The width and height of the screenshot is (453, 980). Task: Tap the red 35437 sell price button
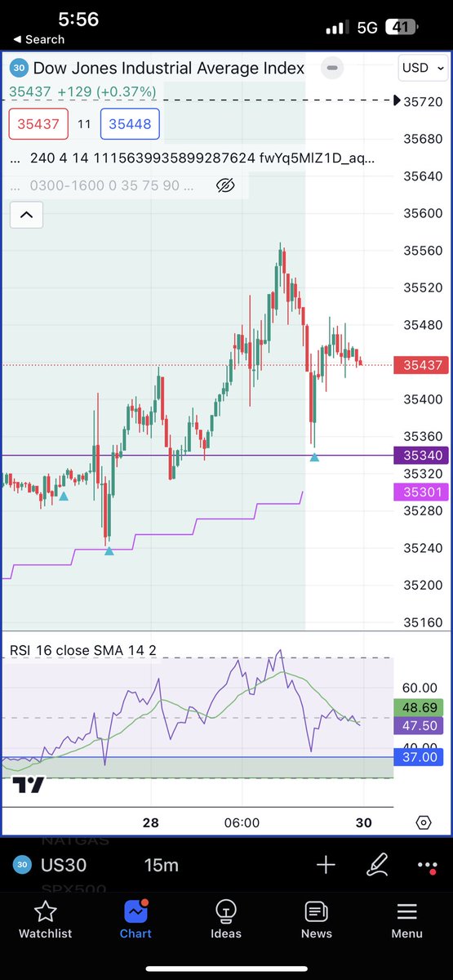(38, 124)
